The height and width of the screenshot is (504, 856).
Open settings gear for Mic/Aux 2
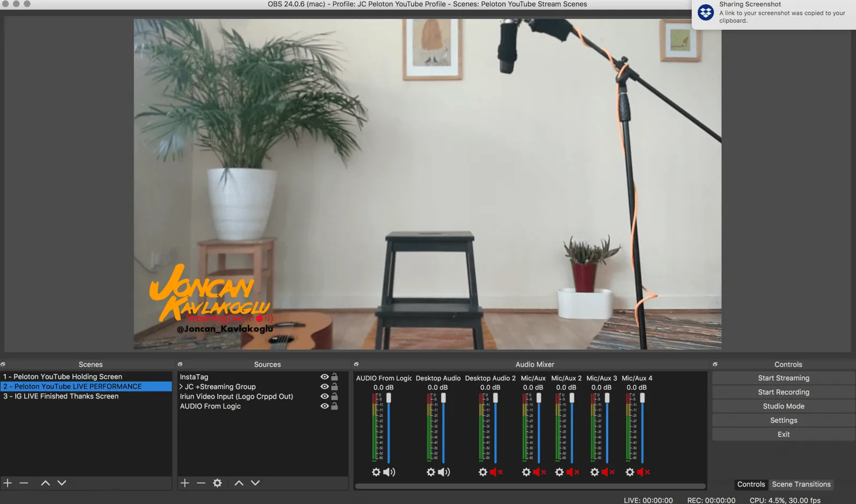[560, 472]
